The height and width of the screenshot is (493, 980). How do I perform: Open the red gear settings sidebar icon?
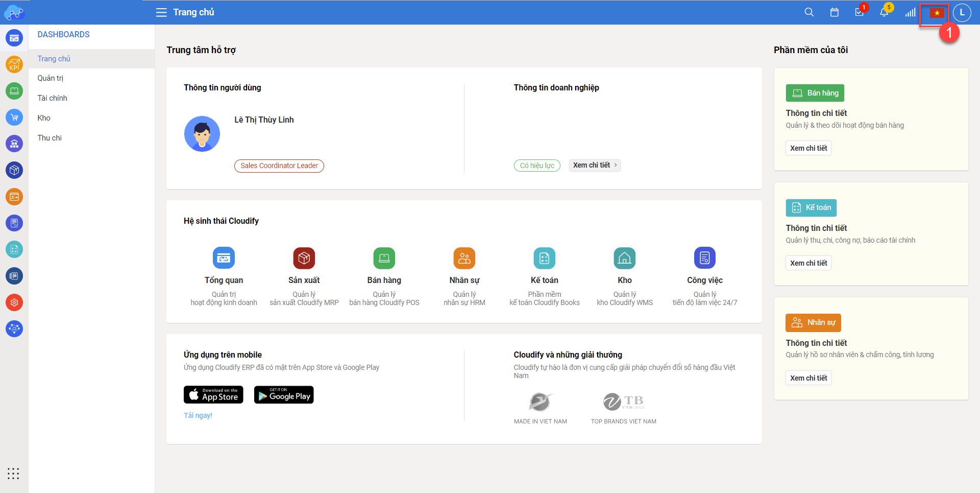14,302
